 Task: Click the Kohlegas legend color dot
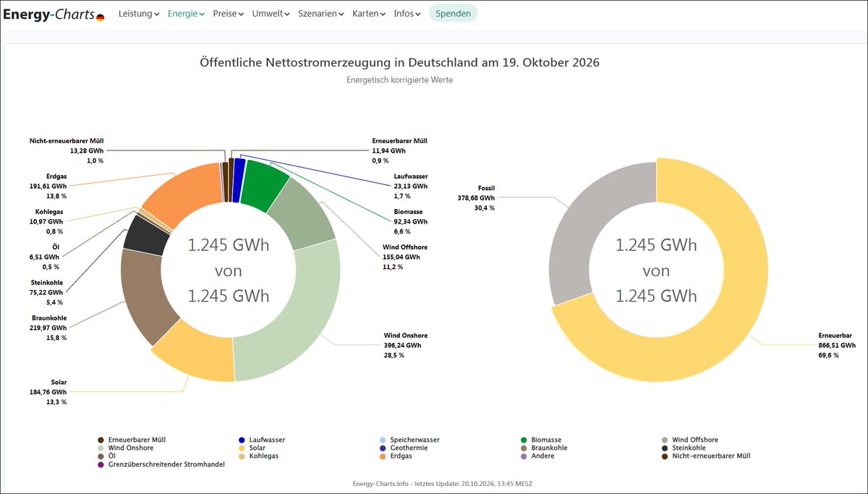(242, 456)
